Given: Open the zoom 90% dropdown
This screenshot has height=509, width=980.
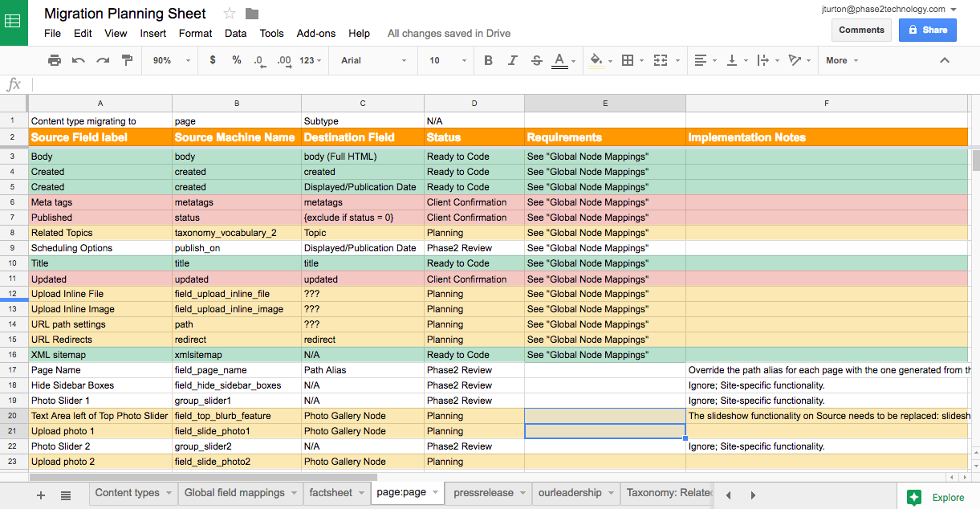Looking at the screenshot, I should pyautogui.click(x=171, y=60).
